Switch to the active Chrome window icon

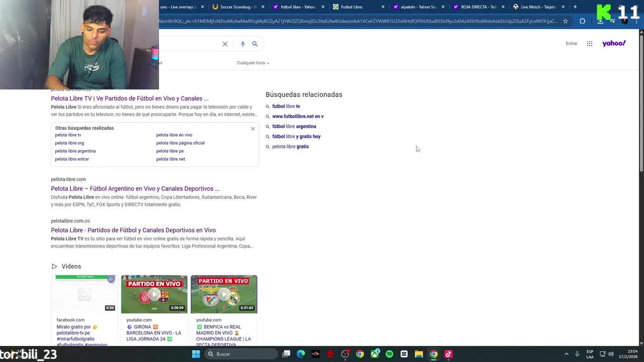[x=433, y=354]
